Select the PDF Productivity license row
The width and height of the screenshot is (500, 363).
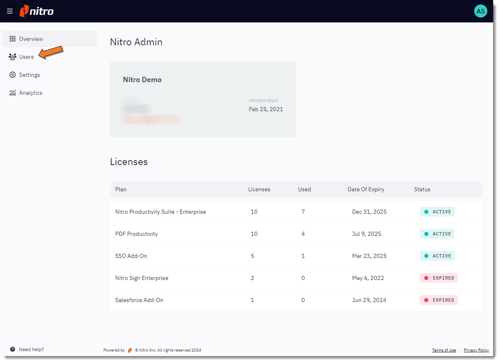point(296,234)
